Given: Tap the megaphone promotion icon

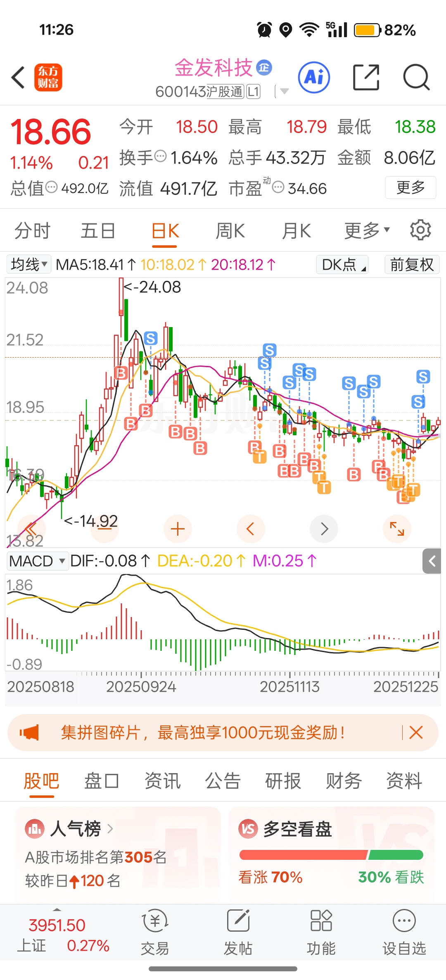Looking at the screenshot, I should coord(29,733).
